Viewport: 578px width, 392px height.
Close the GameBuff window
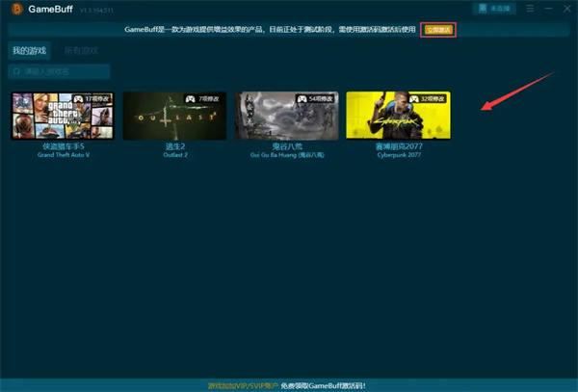(x=567, y=9)
